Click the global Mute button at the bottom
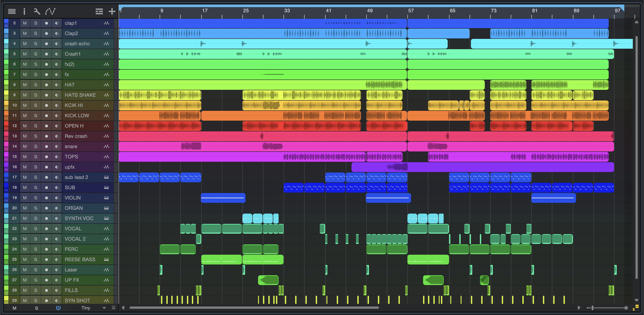 [x=15, y=308]
